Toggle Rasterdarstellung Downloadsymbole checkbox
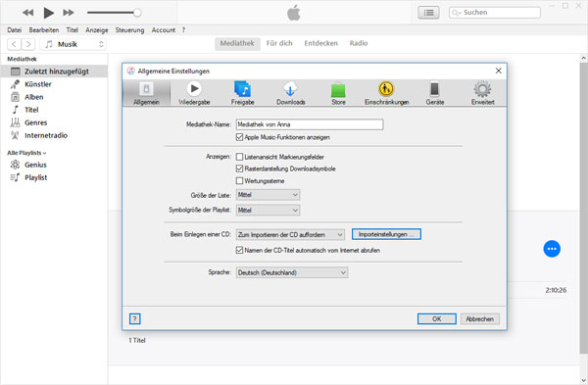This screenshot has height=385, width=588. pos(239,168)
